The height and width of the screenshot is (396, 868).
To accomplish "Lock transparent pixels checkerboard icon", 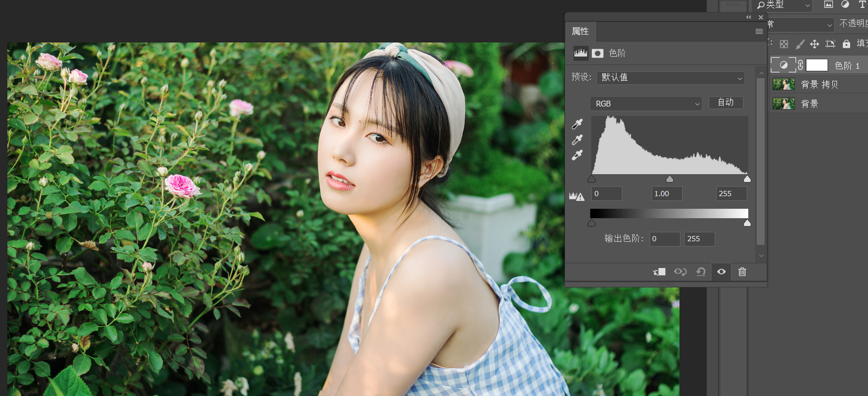I will click(784, 44).
